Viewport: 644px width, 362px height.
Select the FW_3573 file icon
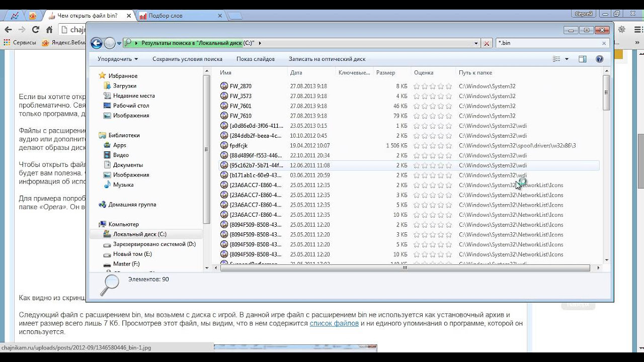pos(224,96)
